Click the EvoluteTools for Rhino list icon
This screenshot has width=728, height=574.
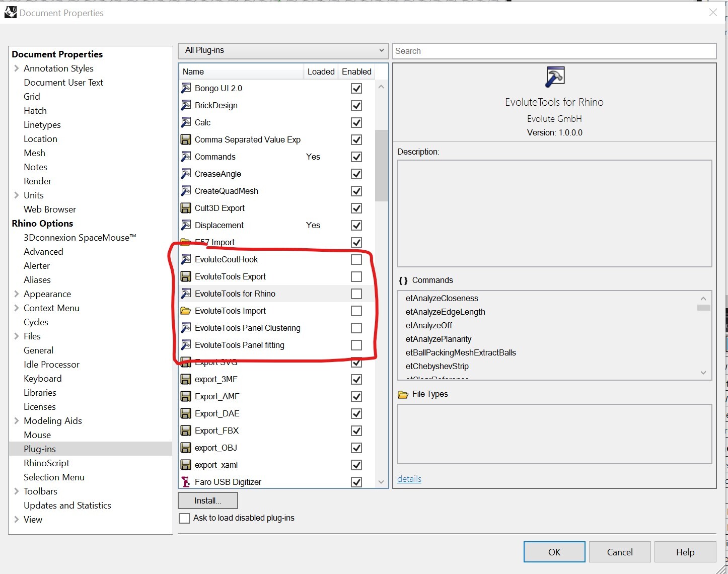click(x=186, y=294)
